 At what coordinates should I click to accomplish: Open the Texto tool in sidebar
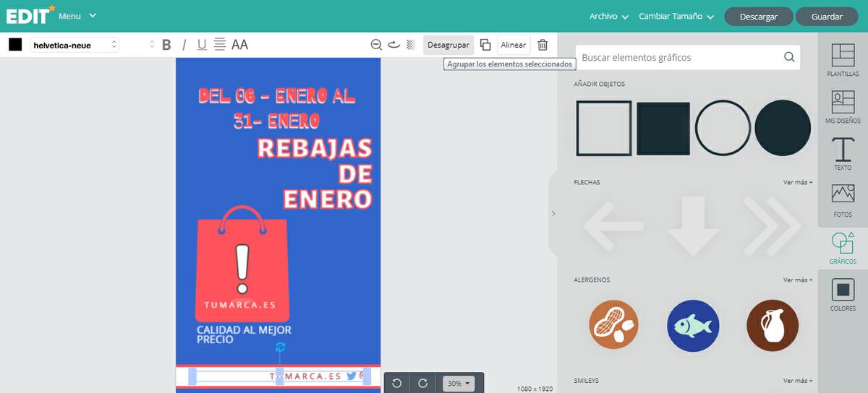pyautogui.click(x=843, y=153)
